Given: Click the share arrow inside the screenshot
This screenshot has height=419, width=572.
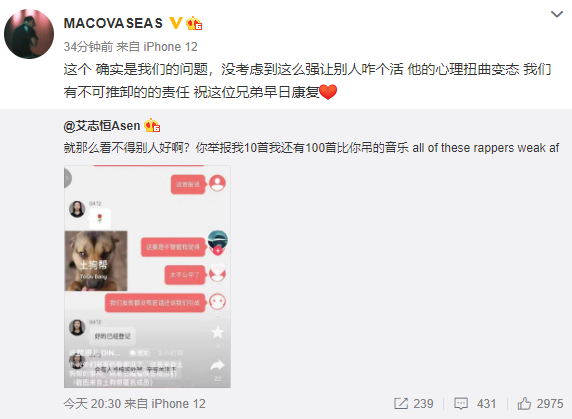Looking at the screenshot, I should (x=218, y=365).
